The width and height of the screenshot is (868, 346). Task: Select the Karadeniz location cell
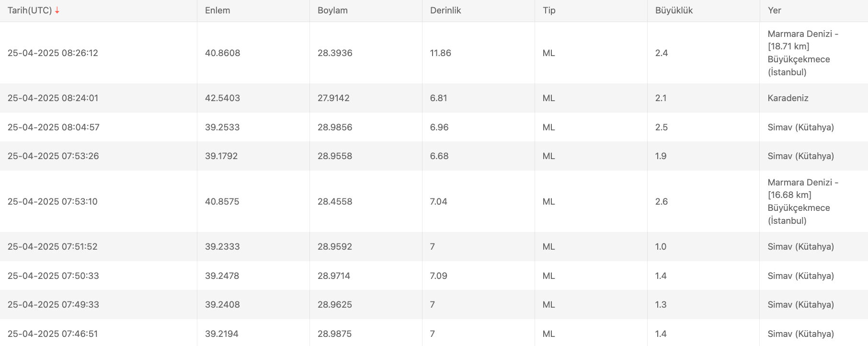[788, 98]
